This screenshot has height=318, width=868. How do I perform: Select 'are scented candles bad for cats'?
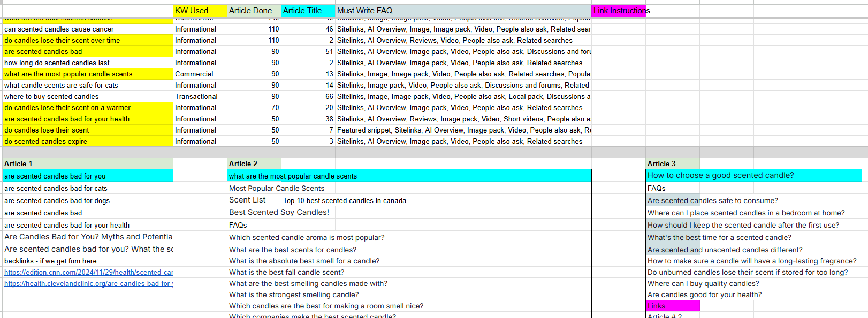tap(88, 189)
